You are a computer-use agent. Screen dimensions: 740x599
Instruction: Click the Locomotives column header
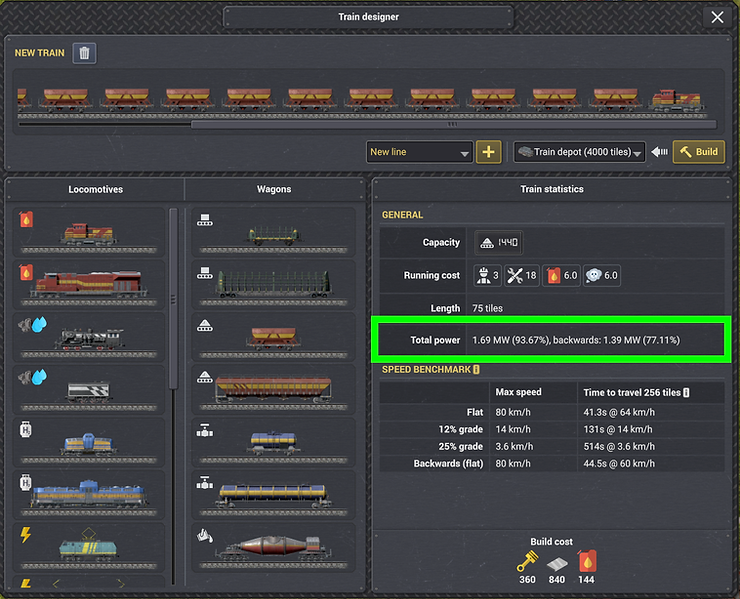[95, 188]
